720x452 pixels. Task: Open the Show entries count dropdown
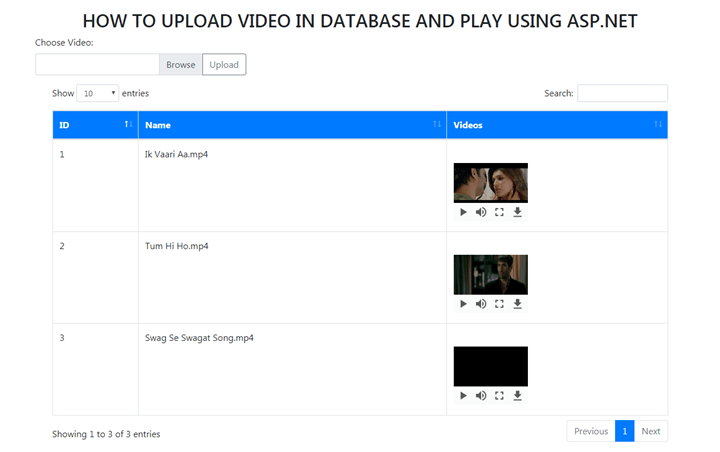[97, 93]
